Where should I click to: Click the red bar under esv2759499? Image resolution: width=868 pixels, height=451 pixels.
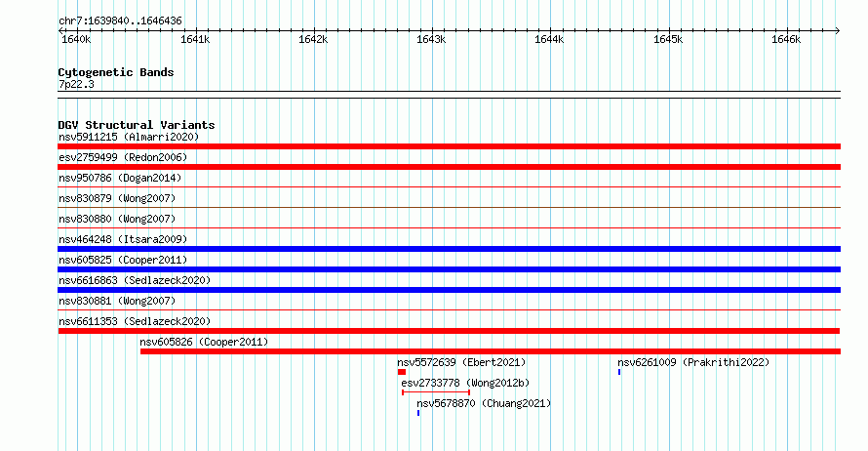coord(449,167)
